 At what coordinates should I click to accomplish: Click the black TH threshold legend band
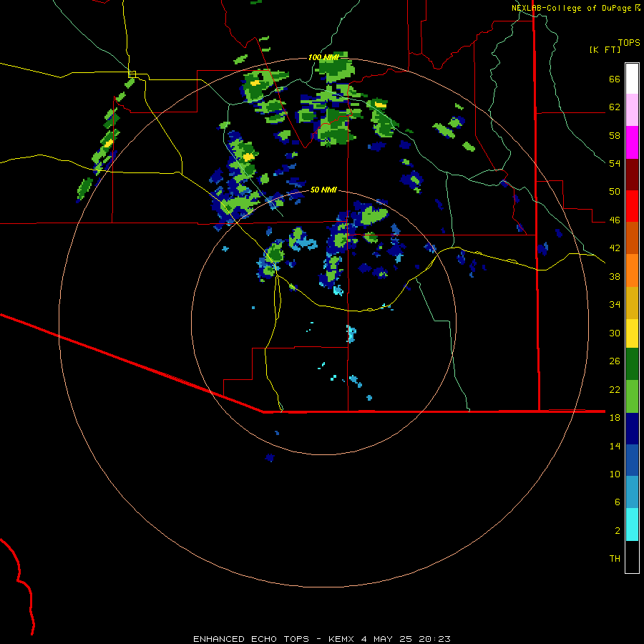tap(632, 557)
